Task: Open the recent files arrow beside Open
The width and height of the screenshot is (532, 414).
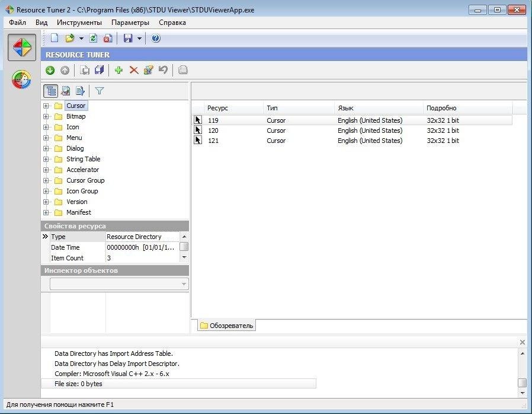Action: [x=81, y=39]
